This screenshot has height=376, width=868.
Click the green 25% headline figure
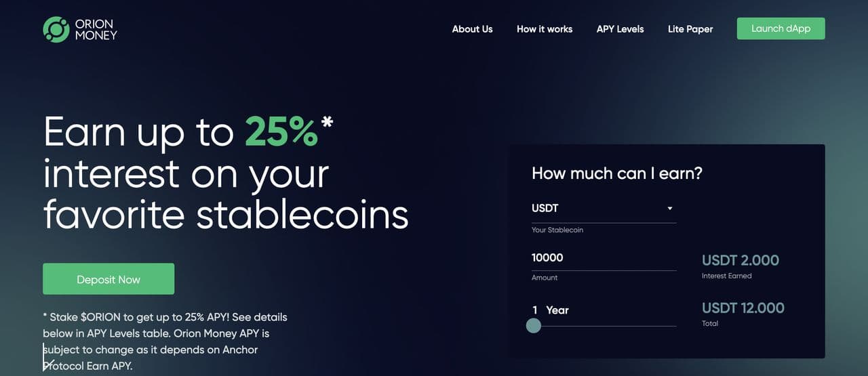pyautogui.click(x=281, y=131)
